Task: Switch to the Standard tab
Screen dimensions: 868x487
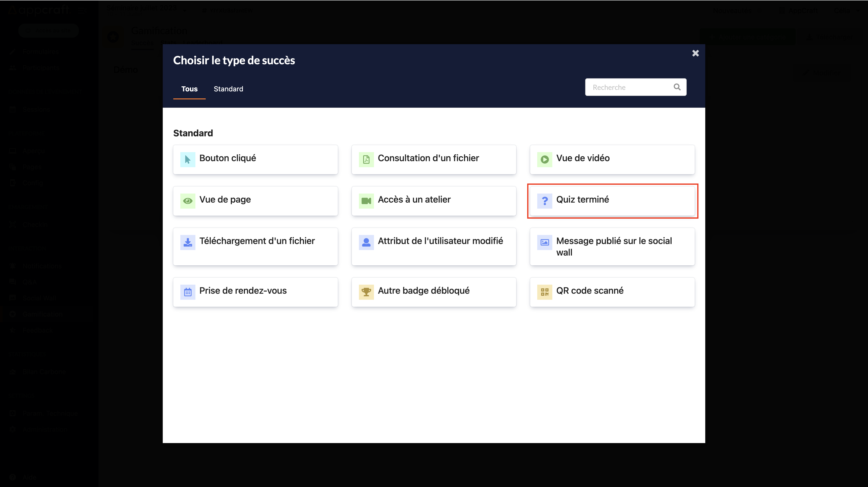Action: pyautogui.click(x=229, y=89)
